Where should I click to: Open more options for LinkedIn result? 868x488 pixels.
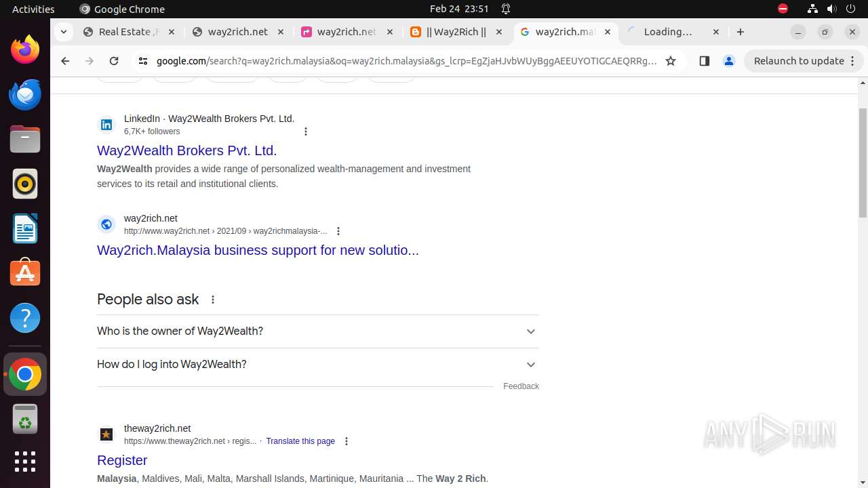[306, 131]
